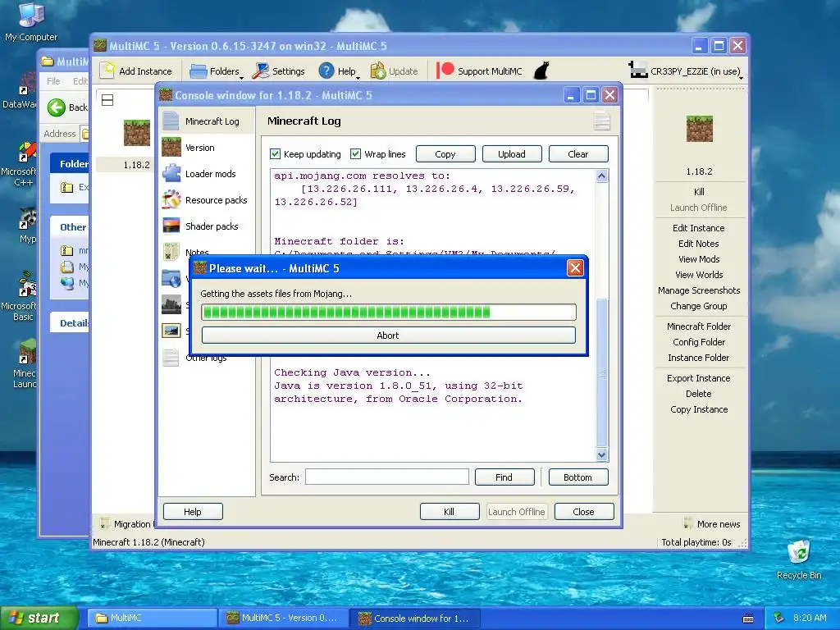840x630 pixels.
Task: Click the Windows start button
Action: pyautogui.click(x=39, y=618)
